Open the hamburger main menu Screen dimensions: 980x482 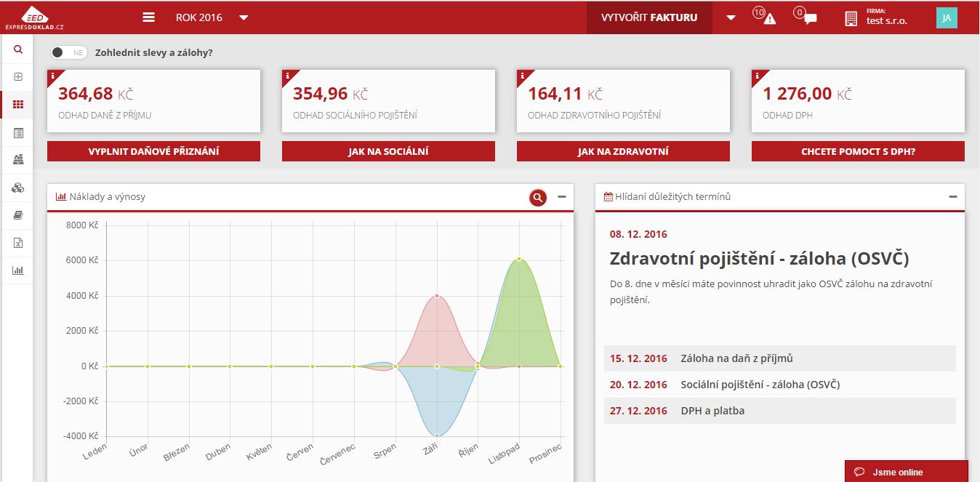149,17
